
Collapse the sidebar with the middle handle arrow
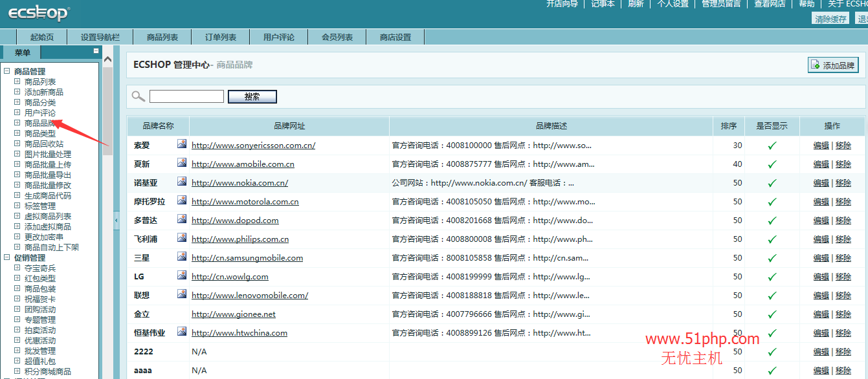[117, 221]
